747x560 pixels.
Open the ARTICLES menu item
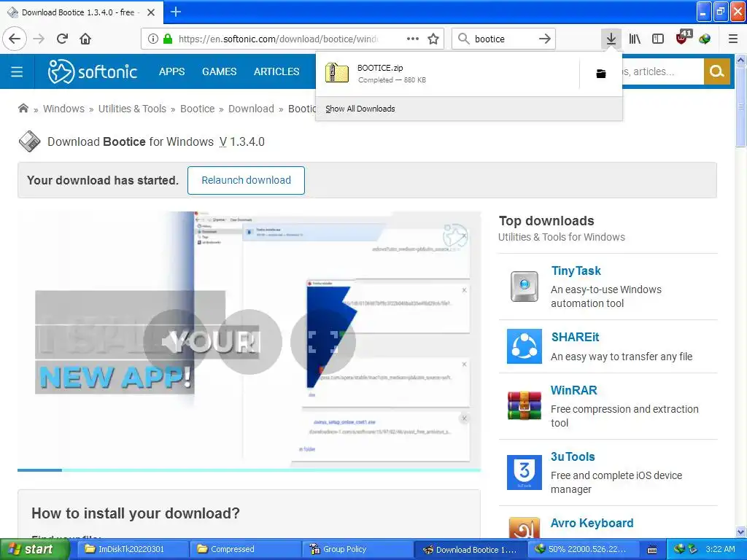click(276, 71)
